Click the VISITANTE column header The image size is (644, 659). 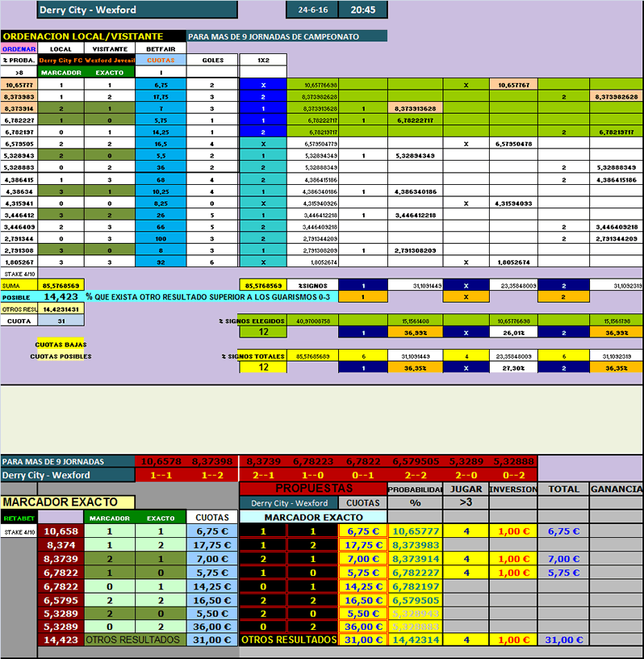coord(110,48)
